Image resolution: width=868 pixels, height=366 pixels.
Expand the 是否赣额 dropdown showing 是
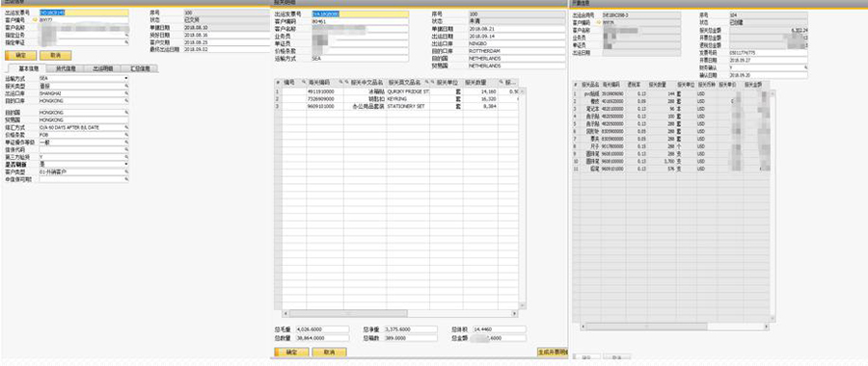[126, 164]
